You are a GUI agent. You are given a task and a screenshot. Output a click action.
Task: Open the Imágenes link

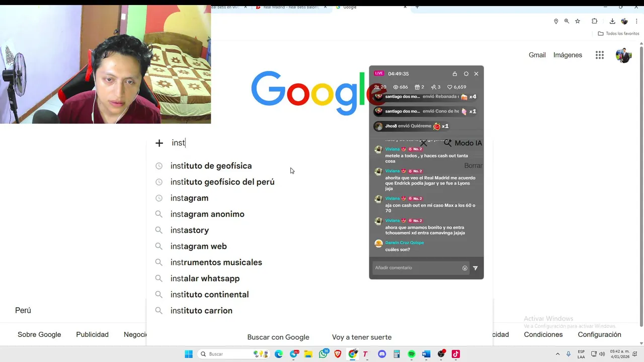coord(568,55)
